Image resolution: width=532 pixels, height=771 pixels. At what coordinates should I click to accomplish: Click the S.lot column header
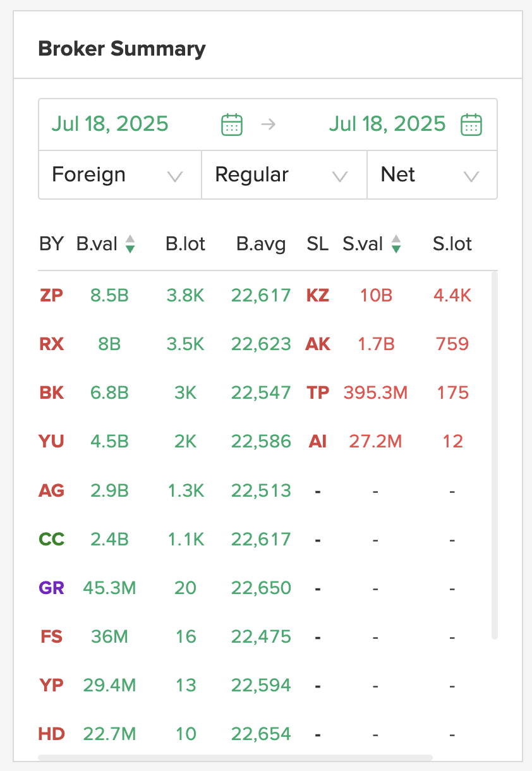click(452, 244)
